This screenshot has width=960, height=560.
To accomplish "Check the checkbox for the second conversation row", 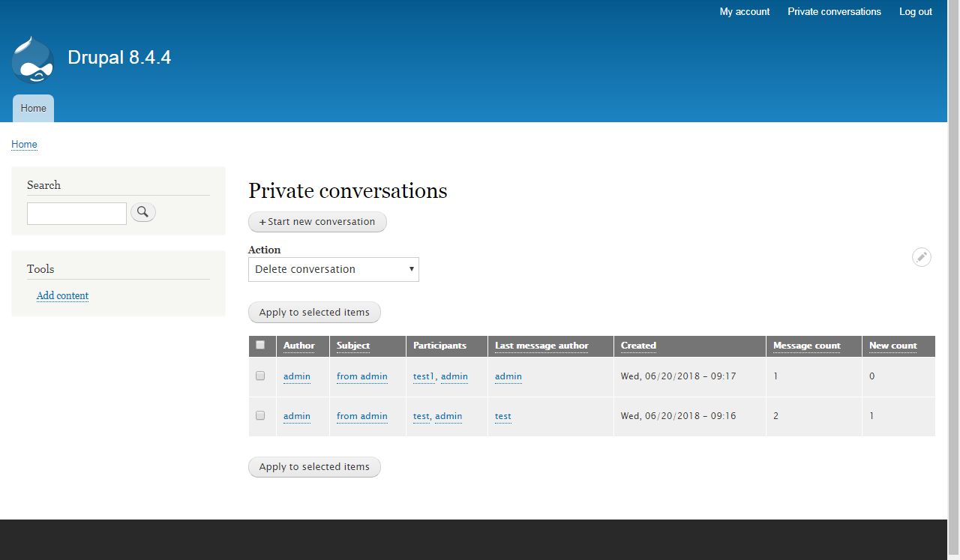I will click(261, 415).
